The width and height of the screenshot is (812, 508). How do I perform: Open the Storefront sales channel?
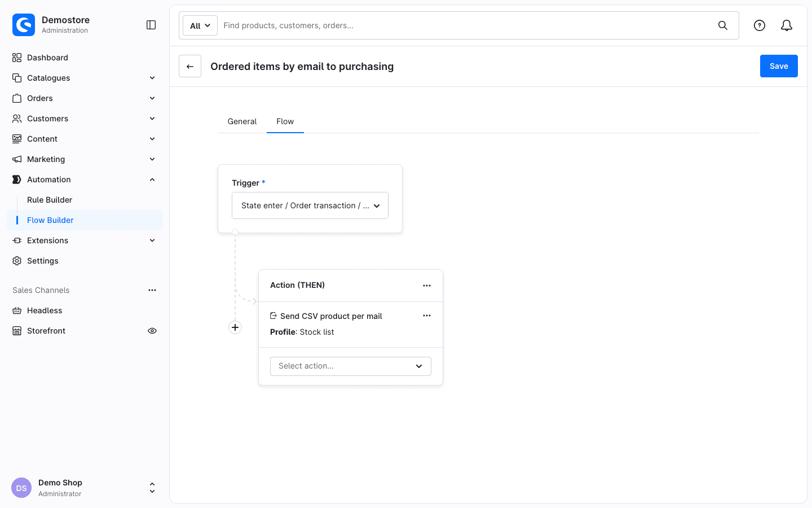pyautogui.click(x=46, y=331)
